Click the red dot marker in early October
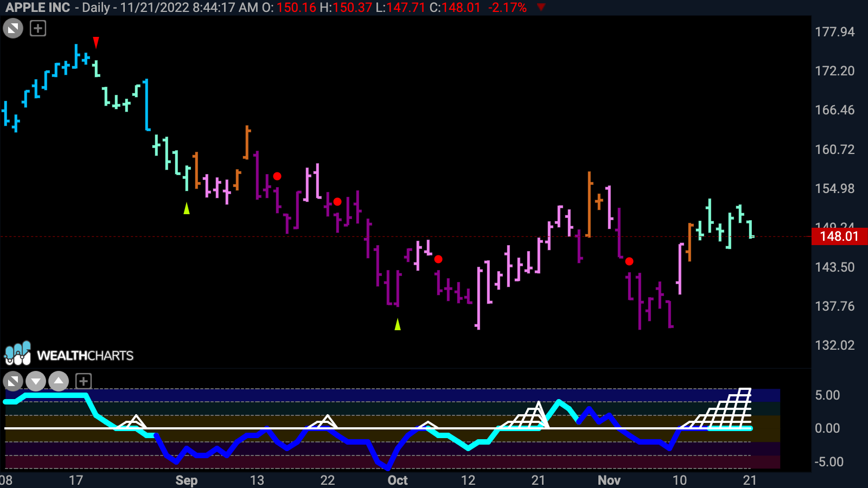Viewport: 868px width, 488px height. [x=438, y=259]
